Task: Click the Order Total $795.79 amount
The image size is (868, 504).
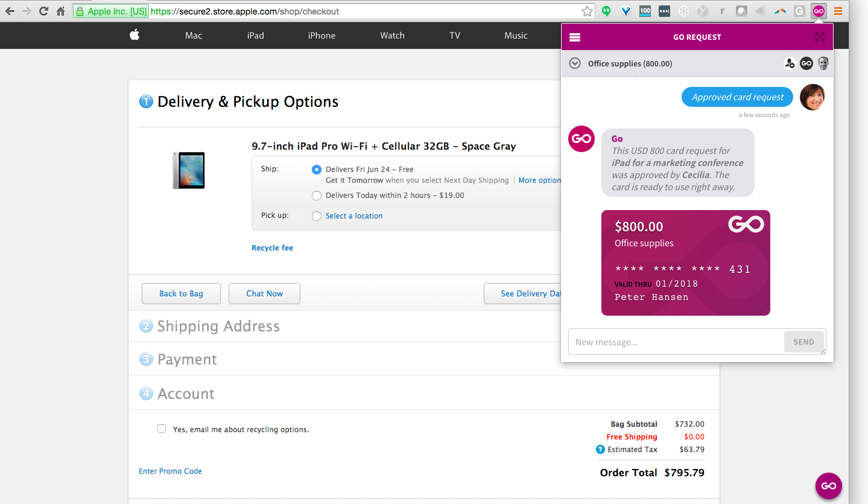Action: click(x=684, y=473)
